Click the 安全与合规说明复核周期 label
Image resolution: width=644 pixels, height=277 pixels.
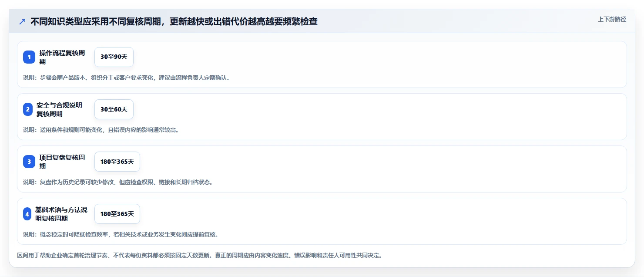point(59,109)
